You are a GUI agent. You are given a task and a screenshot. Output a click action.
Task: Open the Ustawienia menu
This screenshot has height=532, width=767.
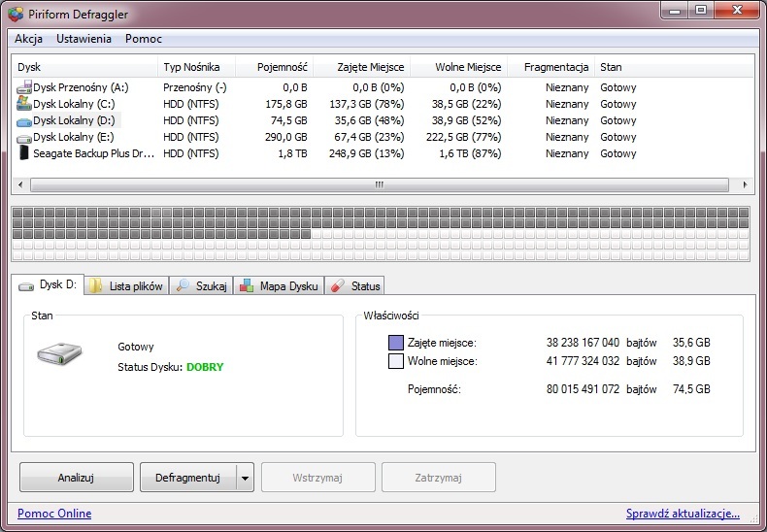click(83, 39)
